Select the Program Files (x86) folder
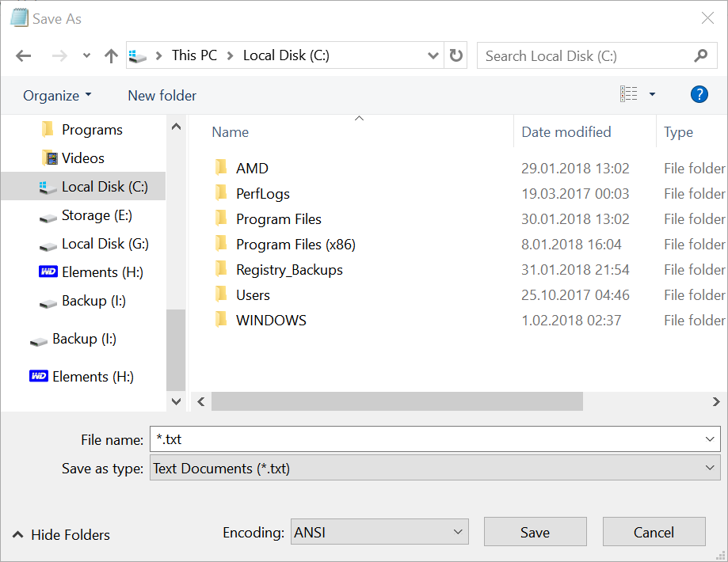Screen dimensions: 728x562 click(x=295, y=245)
